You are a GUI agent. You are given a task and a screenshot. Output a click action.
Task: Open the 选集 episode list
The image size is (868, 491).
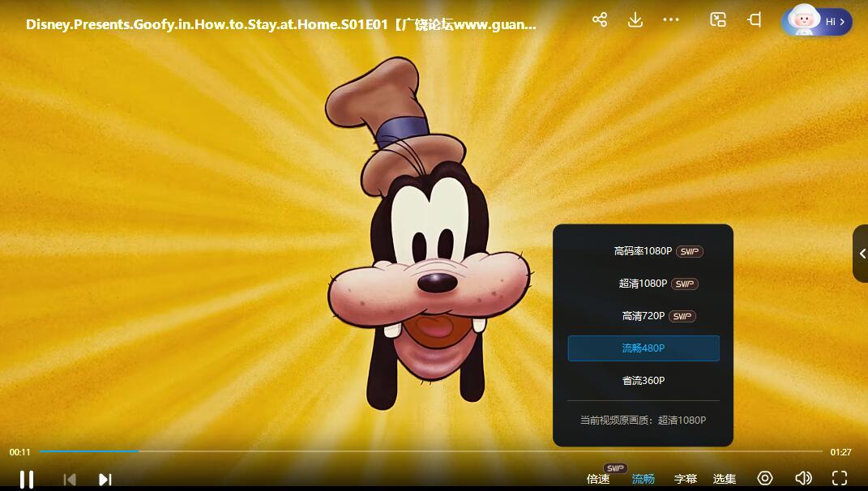[x=725, y=480]
